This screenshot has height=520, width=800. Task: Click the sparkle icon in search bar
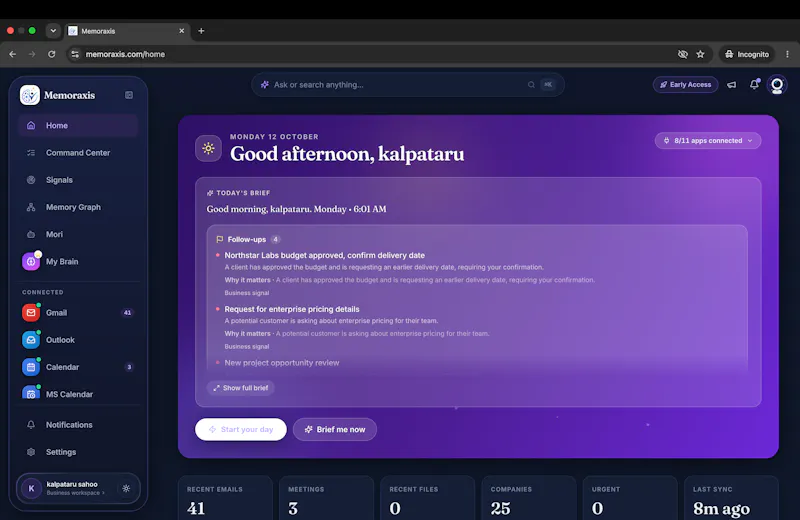(x=265, y=85)
